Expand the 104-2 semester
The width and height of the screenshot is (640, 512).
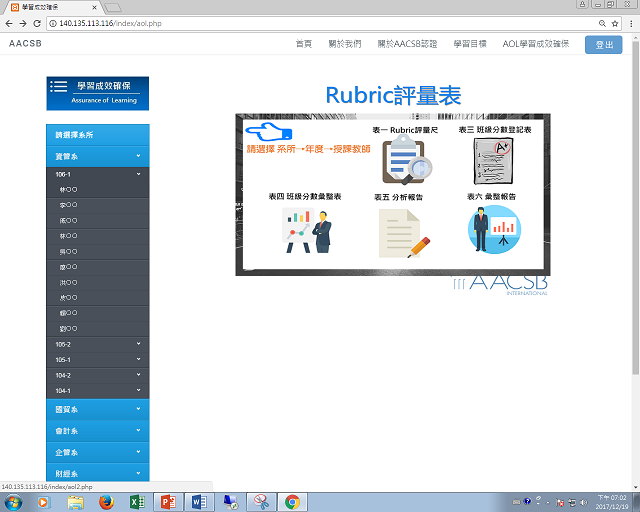click(98, 375)
